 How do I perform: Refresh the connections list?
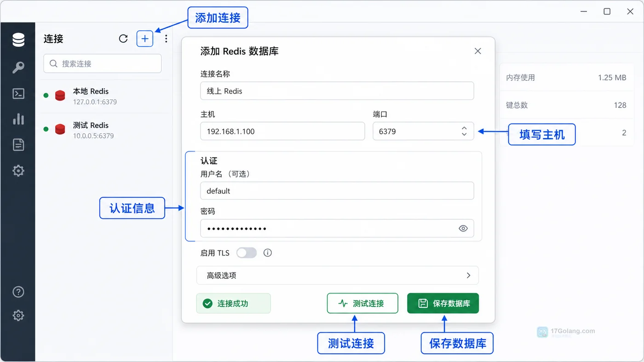coord(123,39)
